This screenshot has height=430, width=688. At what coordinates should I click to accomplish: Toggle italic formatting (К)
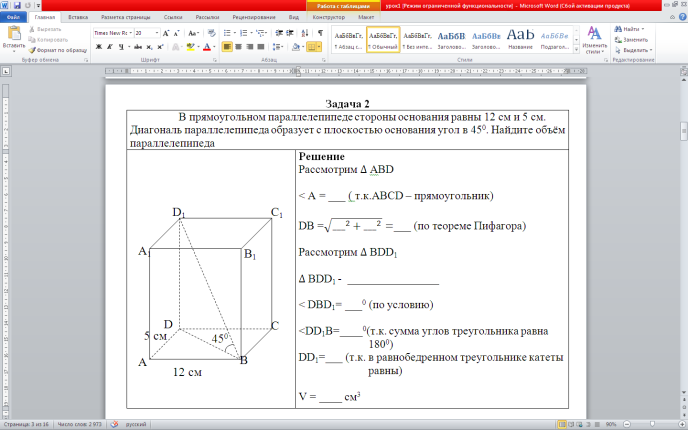108,47
